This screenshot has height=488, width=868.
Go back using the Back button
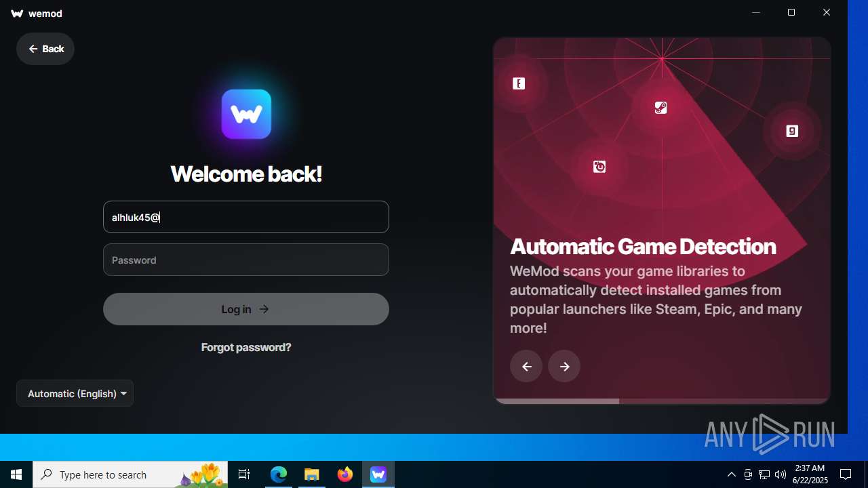[x=45, y=49]
